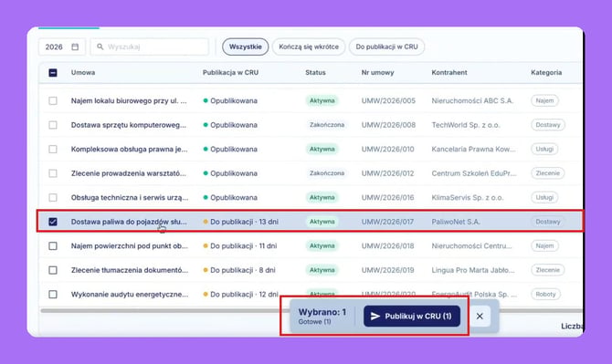This screenshot has height=364, width=612.
Task: Check the Najem lokalu biurowego row checkbox
Action: [53, 100]
